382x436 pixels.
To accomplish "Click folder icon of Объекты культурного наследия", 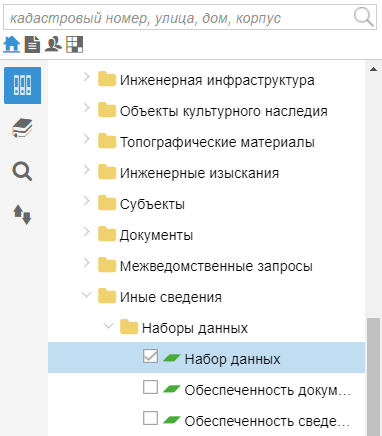I will [x=107, y=110].
